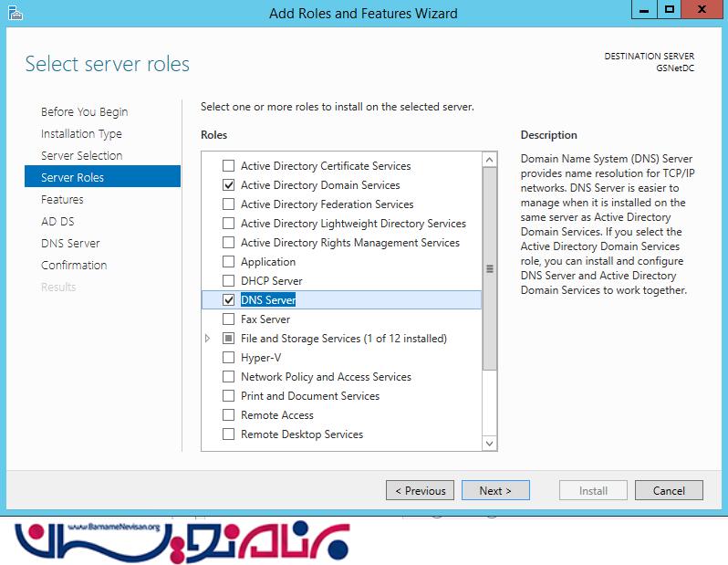Open the AD DS step
The height and width of the screenshot is (565, 728).
(x=57, y=222)
